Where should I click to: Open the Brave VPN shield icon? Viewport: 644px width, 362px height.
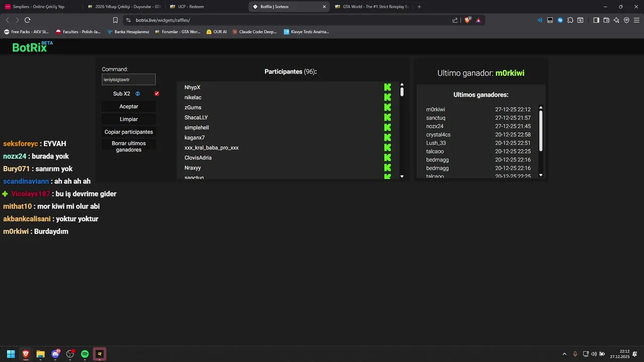pos(626,20)
